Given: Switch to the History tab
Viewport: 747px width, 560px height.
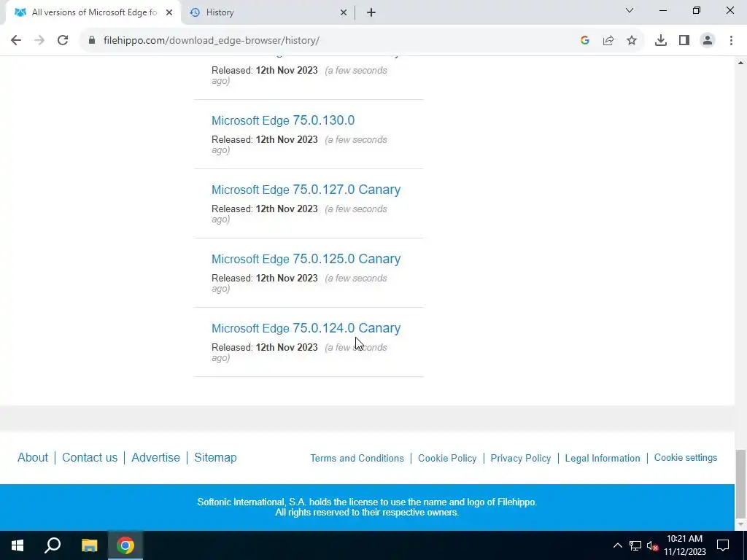Looking at the screenshot, I should [x=267, y=12].
